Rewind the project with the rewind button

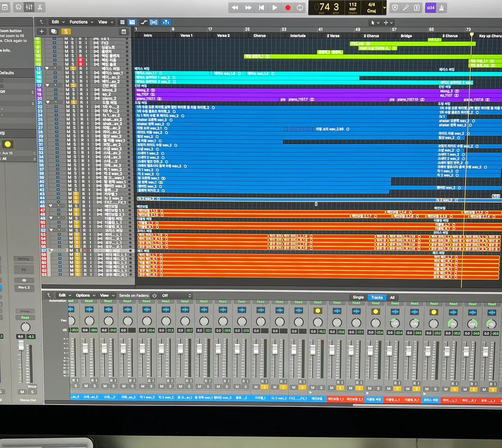[235, 8]
